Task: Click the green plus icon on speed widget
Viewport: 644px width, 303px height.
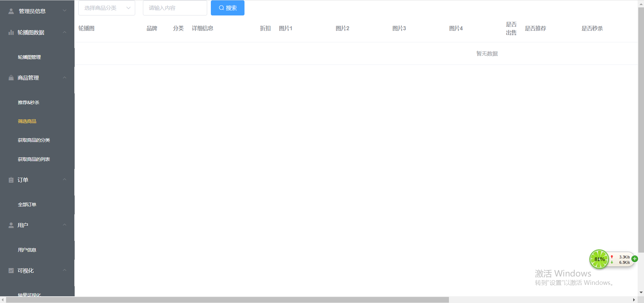Action: click(635, 259)
